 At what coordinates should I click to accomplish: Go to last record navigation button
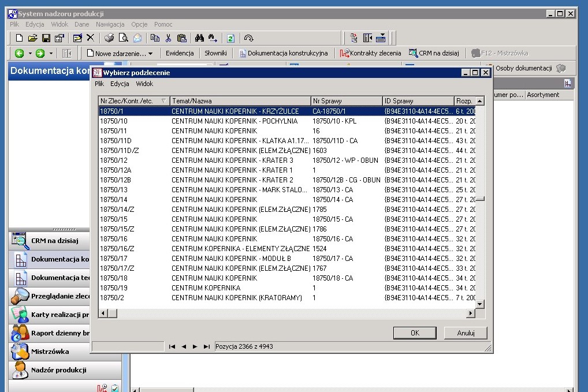click(x=207, y=346)
